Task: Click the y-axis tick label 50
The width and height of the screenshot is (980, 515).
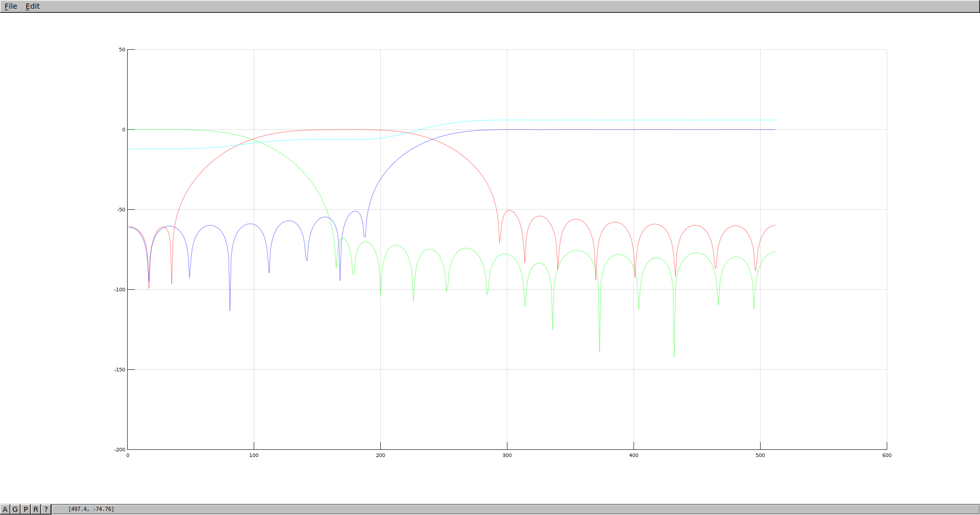Action: coord(122,50)
